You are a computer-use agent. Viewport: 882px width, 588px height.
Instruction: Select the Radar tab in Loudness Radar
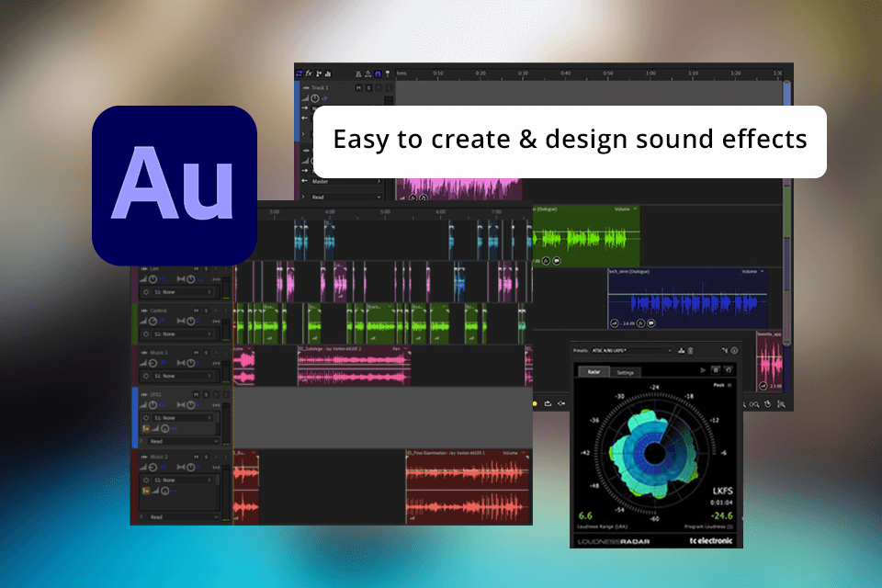click(594, 372)
